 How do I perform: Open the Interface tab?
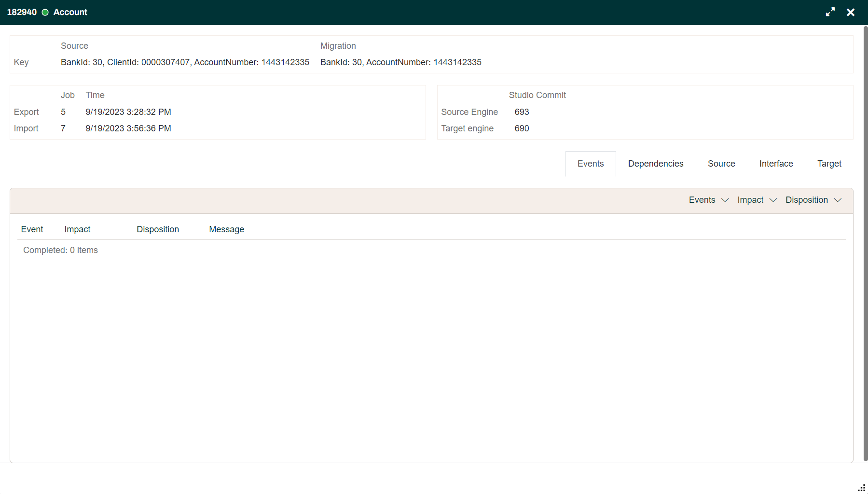(776, 163)
